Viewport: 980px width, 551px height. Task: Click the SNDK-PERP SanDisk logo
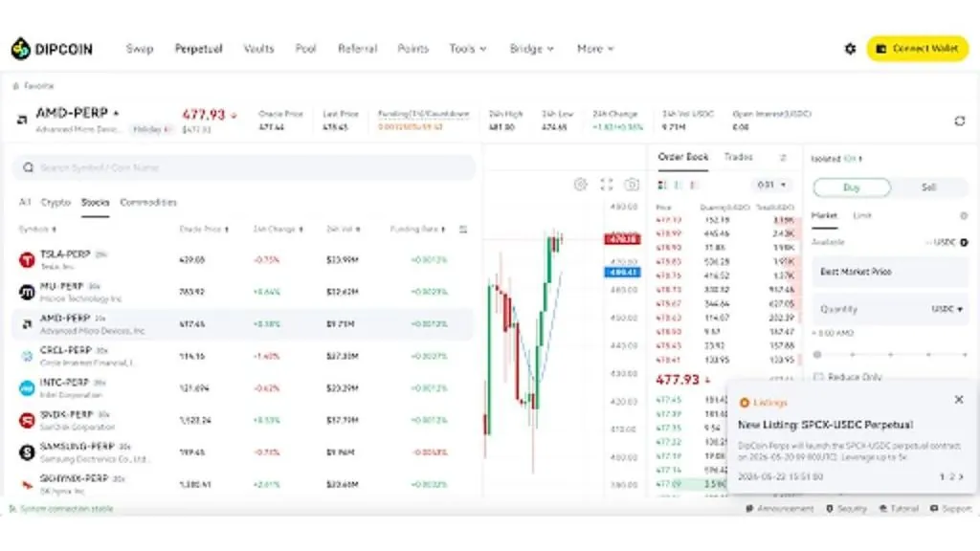point(27,421)
